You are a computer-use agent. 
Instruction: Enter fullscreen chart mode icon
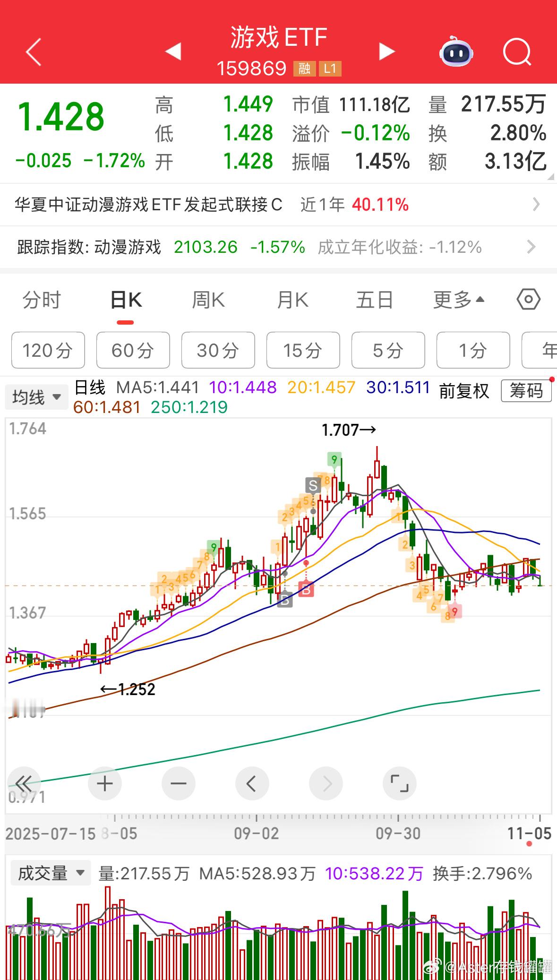click(400, 783)
